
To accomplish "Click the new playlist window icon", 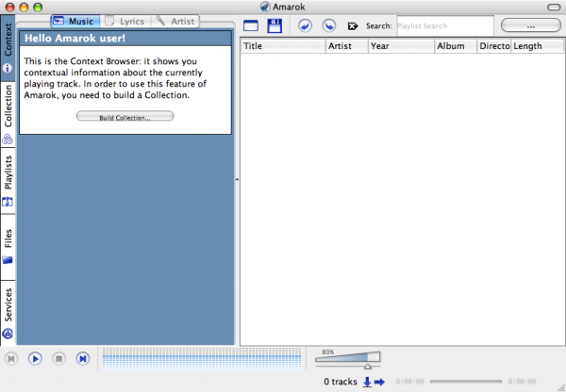I will click(x=251, y=26).
